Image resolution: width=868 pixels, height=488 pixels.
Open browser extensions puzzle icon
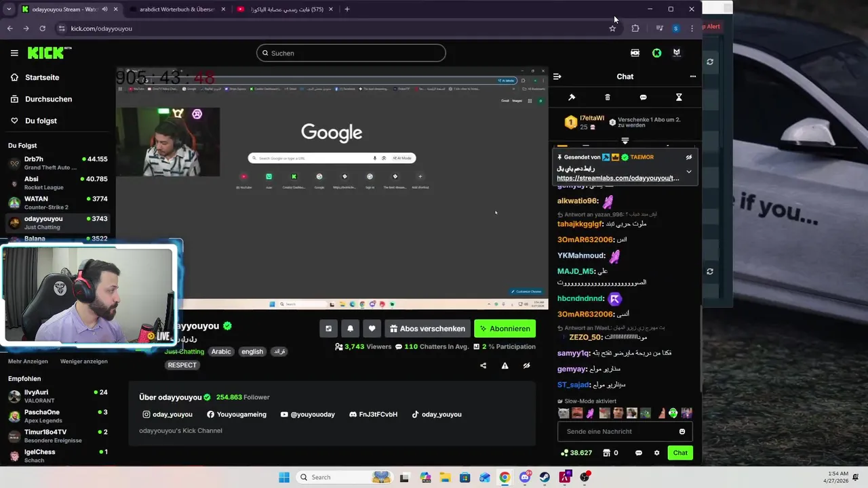coord(635,28)
